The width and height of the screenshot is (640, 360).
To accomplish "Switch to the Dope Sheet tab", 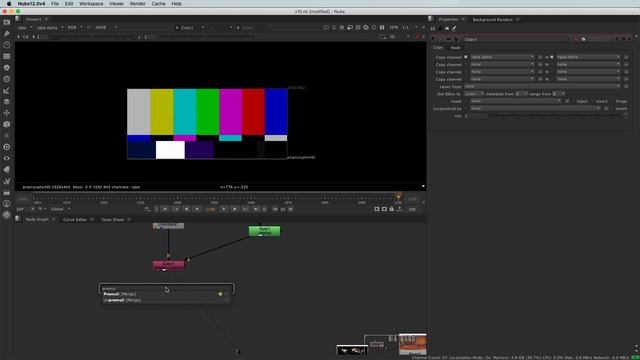I will 112,220.
